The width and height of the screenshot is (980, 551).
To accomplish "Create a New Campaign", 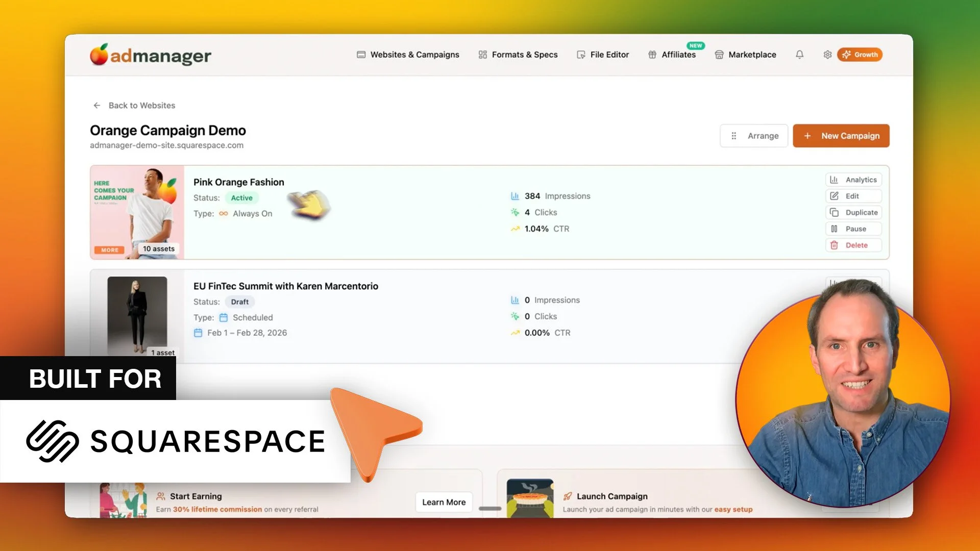I will (841, 136).
